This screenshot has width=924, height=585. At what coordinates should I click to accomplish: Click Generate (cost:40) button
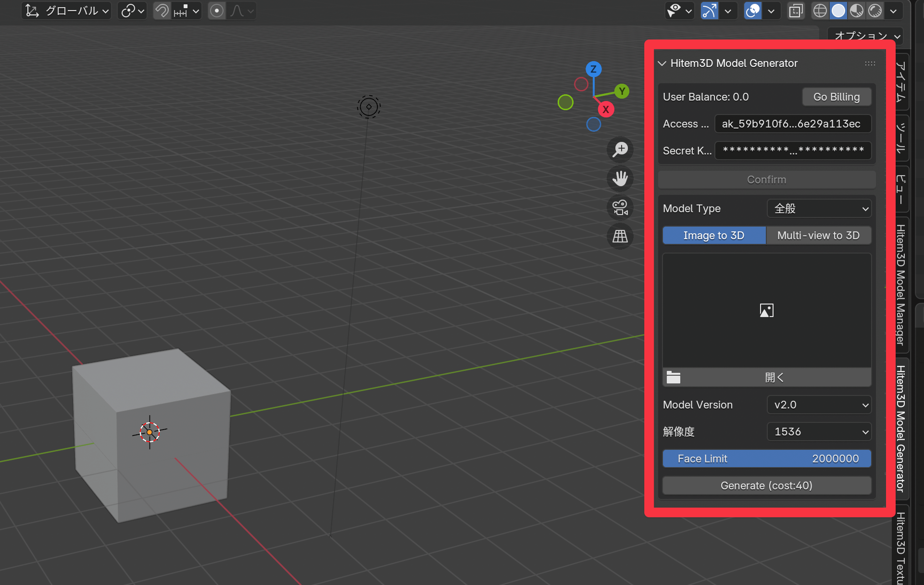point(766,485)
